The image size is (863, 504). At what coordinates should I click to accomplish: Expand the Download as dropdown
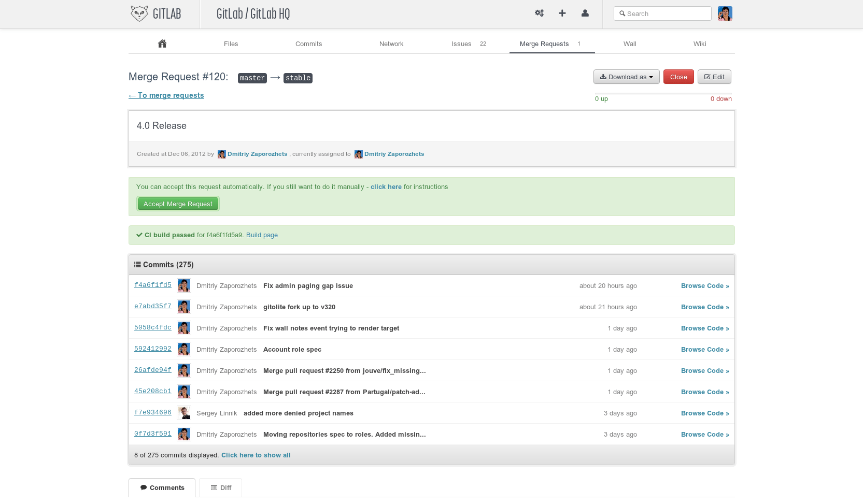626,77
